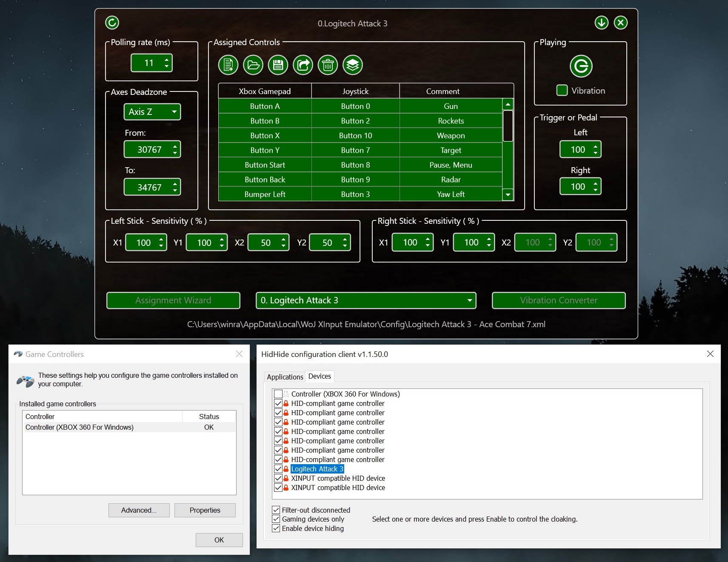Open the 0. Logitech Attack 3 device dropdown

[x=366, y=300]
